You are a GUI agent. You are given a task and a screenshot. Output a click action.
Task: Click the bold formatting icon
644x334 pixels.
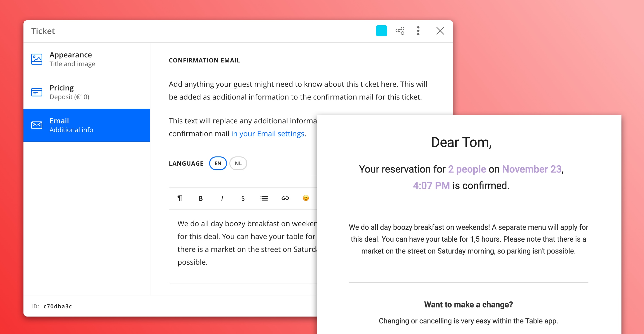pos(201,197)
